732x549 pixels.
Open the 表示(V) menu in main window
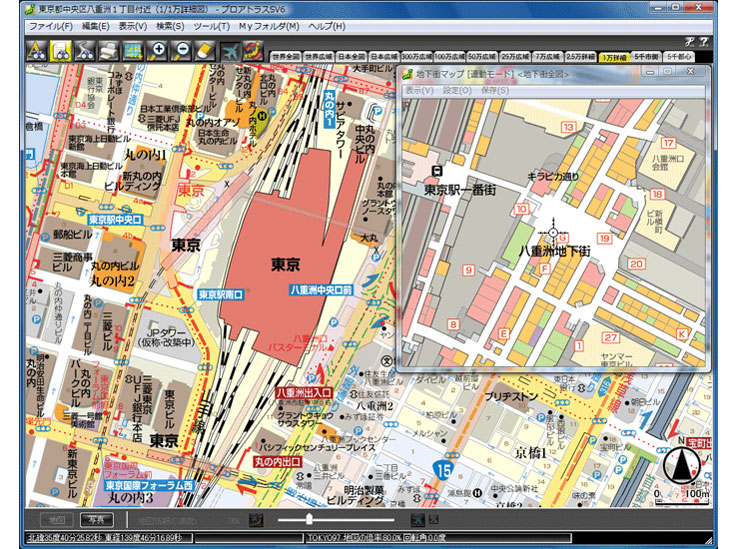pos(133,26)
